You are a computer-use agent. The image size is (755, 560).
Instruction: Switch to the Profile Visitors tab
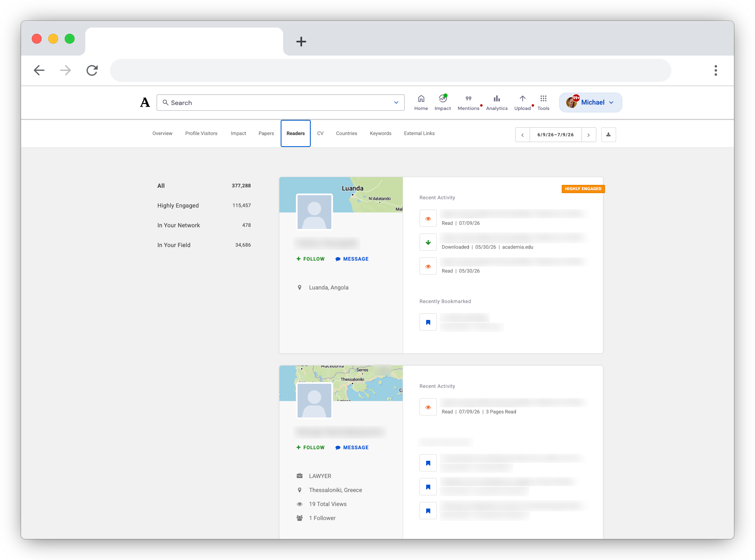pyautogui.click(x=201, y=133)
